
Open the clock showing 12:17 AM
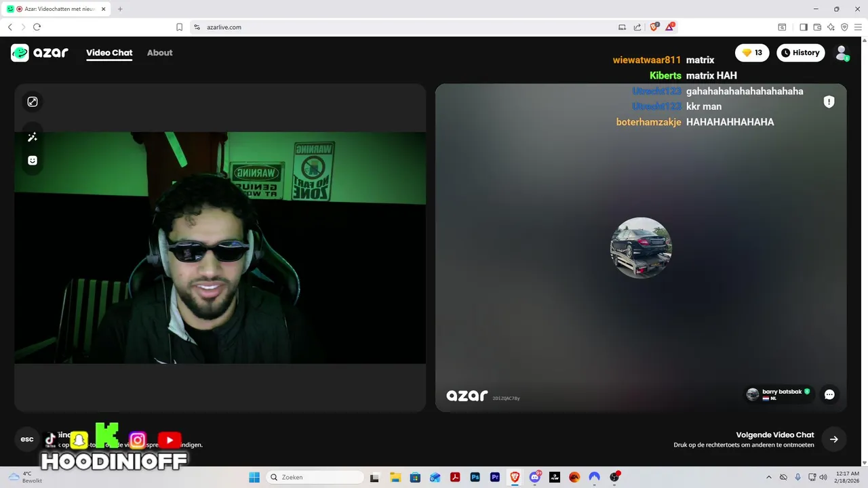click(848, 477)
